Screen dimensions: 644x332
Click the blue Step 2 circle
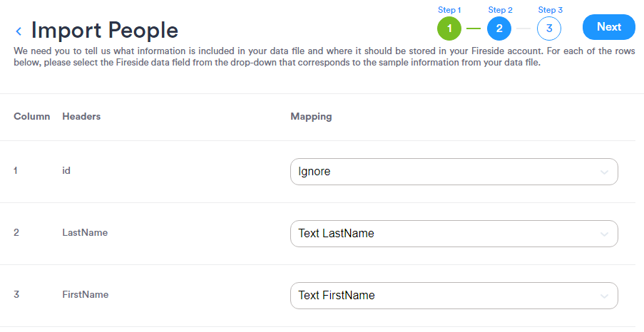[x=499, y=28]
